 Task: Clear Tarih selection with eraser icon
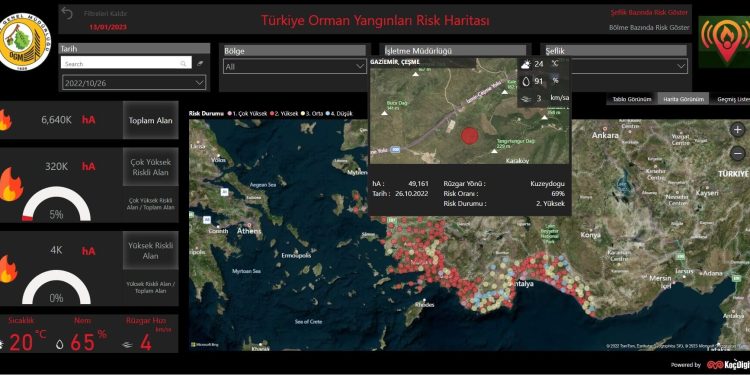pyautogui.click(x=200, y=63)
